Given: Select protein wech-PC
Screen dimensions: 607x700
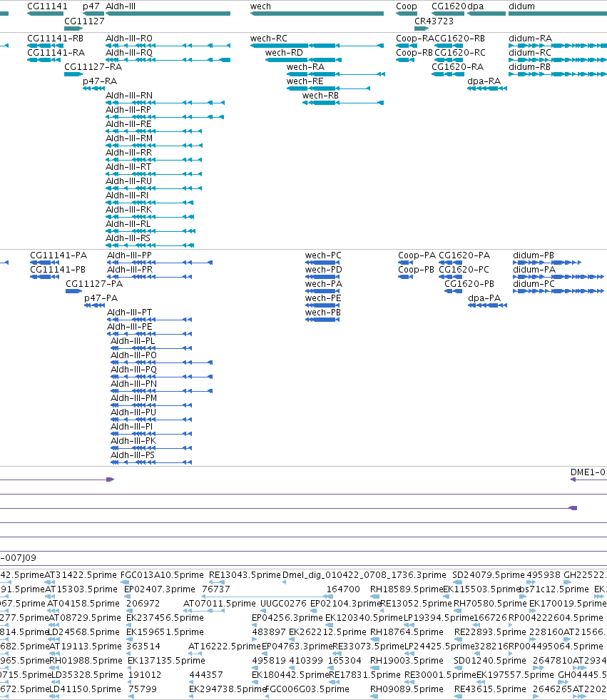Looking at the screenshot, I should coord(322,263).
